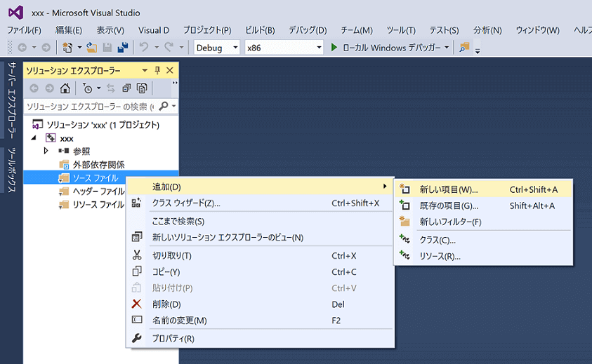This screenshot has height=364, width=592.
Task: Click the Open File folder icon
Action: click(x=91, y=48)
